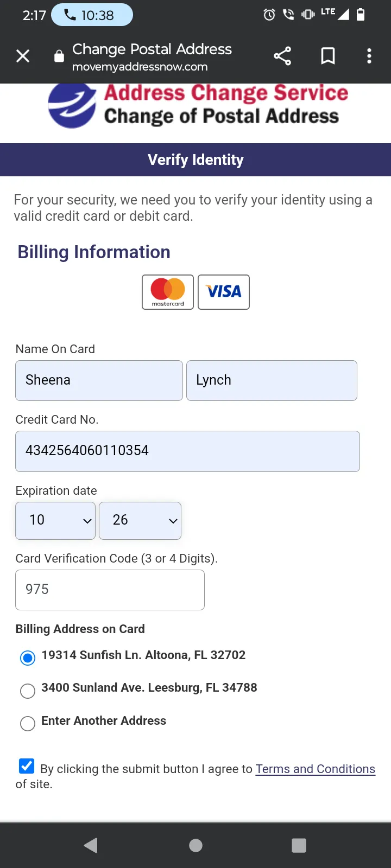Select the Visa card logo

224,292
